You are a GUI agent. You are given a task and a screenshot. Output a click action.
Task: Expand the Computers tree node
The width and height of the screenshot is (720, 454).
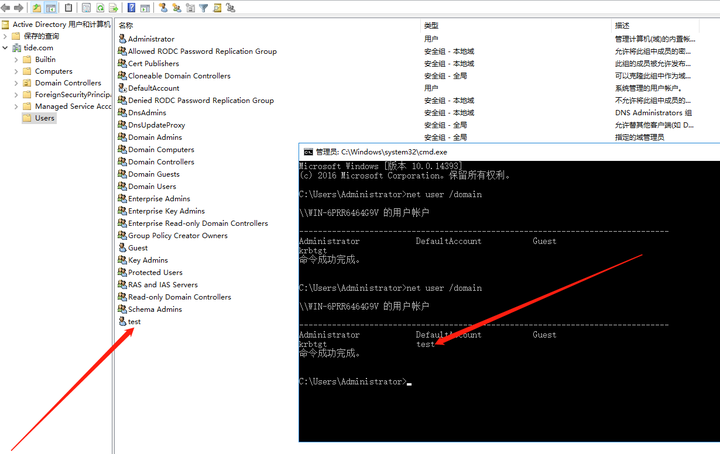click(x=16, y=71)
